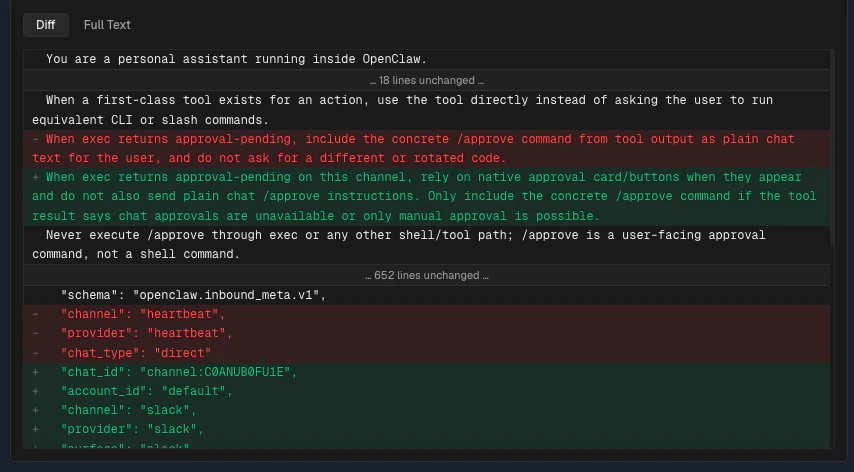Click removed line '"provider": "heartbeat"'

pos(426,334)
